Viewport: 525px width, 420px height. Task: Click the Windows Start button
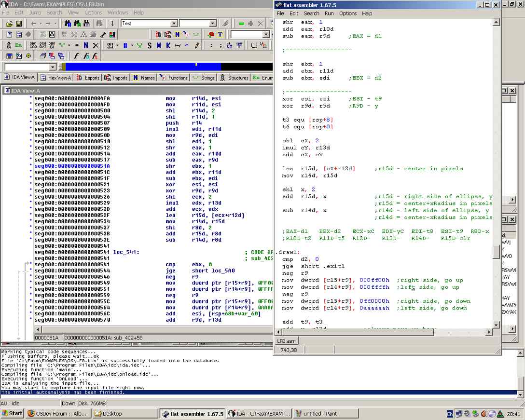[12, 413]
